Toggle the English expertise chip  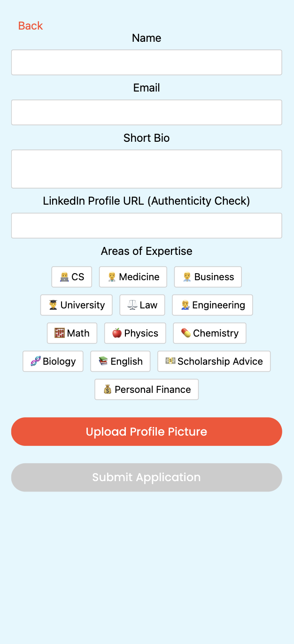[x=120, y=361]
